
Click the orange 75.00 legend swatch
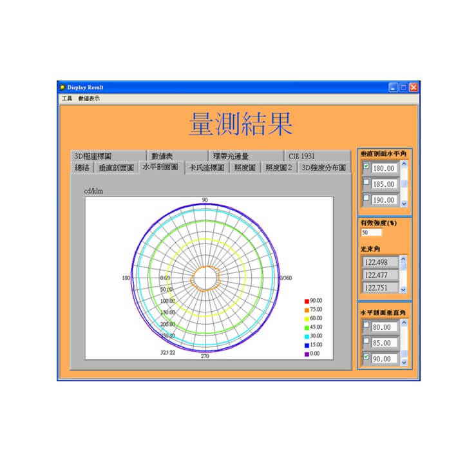(x=307, y=310)
